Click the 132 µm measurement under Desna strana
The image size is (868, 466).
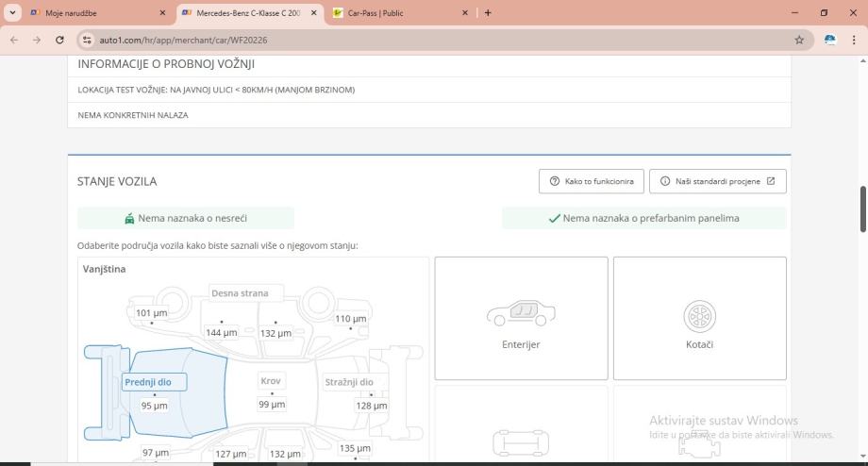coord(275,333)
